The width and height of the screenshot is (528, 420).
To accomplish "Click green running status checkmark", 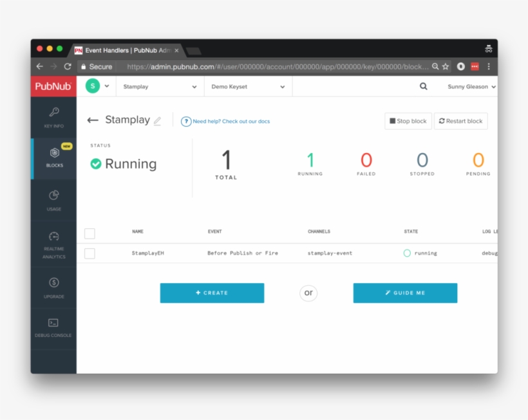I will (x=96, y=164).
